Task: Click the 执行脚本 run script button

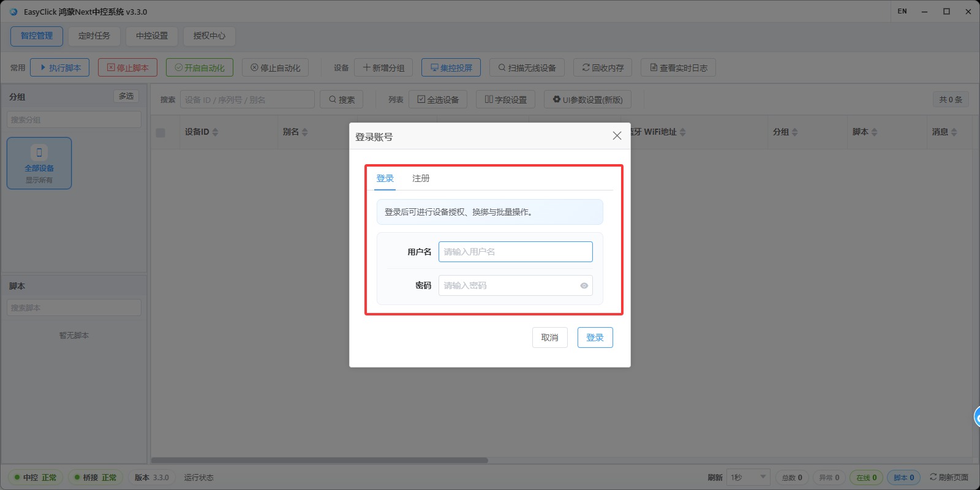Action: point(60,67)
